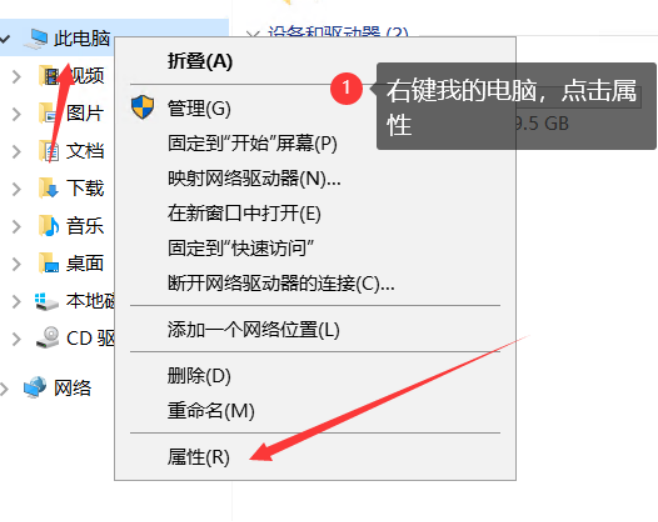658x522 pixels.
Task: Click 删除(D) in the context menu
Action: (199, 376)
